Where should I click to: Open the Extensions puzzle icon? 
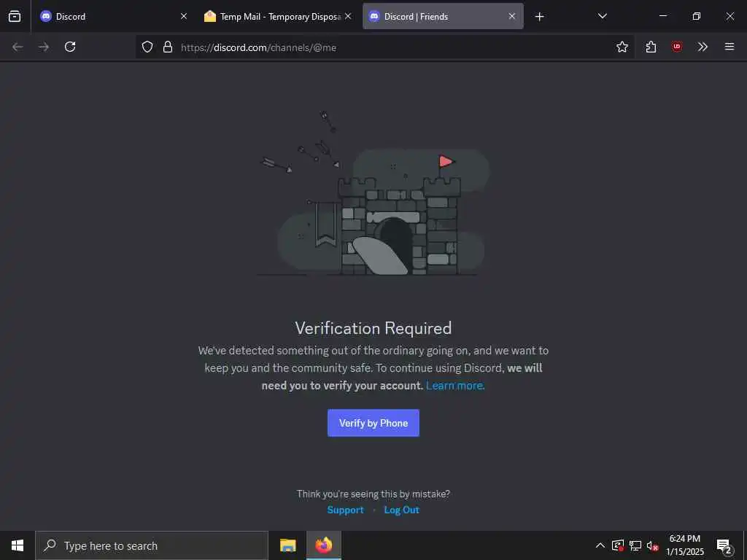point(651,47)
